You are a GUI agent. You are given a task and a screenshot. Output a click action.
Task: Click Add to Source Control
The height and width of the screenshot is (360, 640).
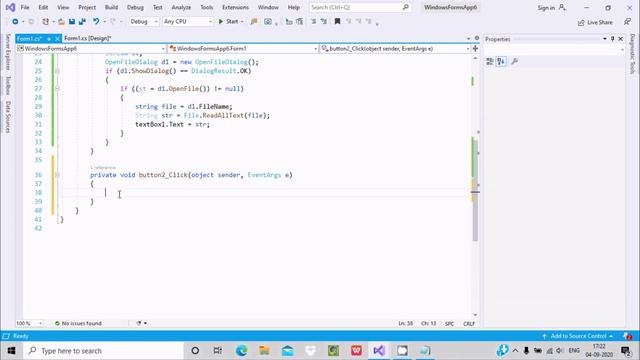578,336
